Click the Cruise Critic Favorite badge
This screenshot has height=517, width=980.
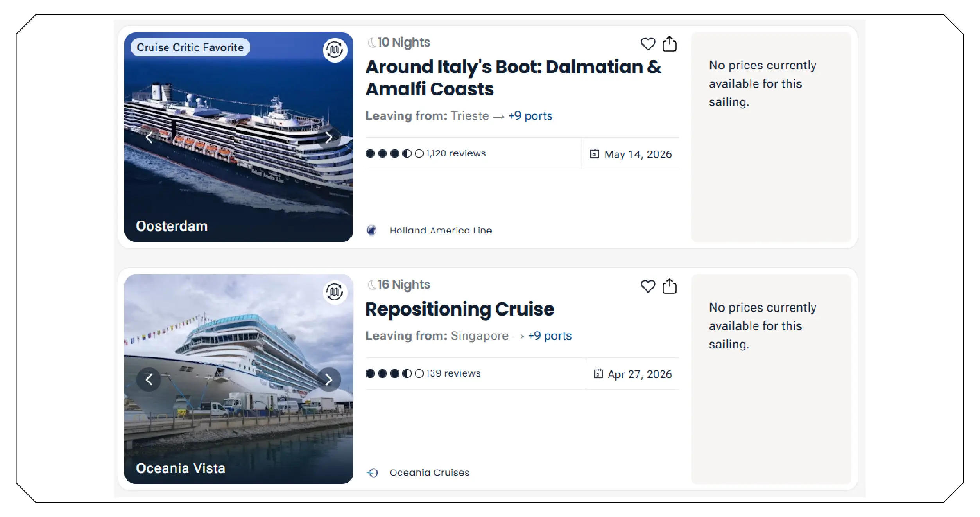[x=190, y=47]
